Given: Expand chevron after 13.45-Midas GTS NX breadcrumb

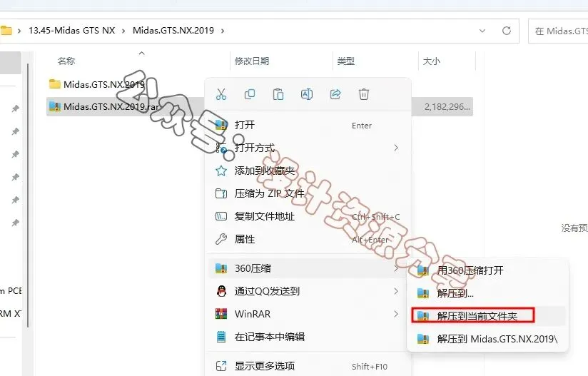Looking at the screenshot, I should 123,31.
